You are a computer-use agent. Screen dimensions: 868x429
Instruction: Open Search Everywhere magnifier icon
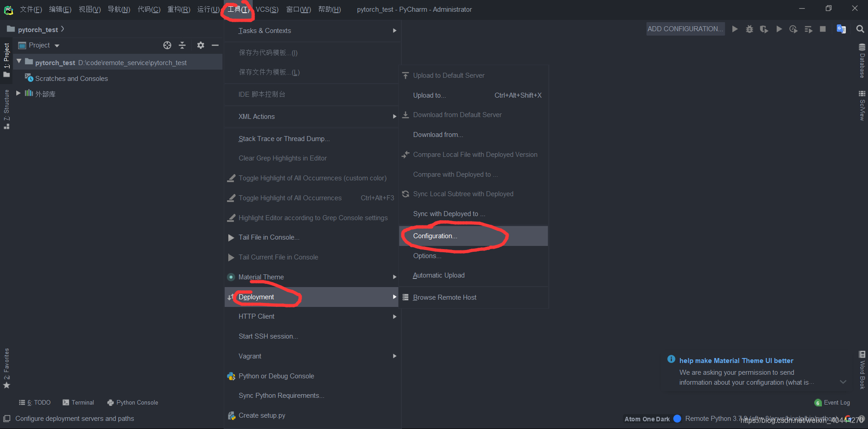(x=860, y=29)
